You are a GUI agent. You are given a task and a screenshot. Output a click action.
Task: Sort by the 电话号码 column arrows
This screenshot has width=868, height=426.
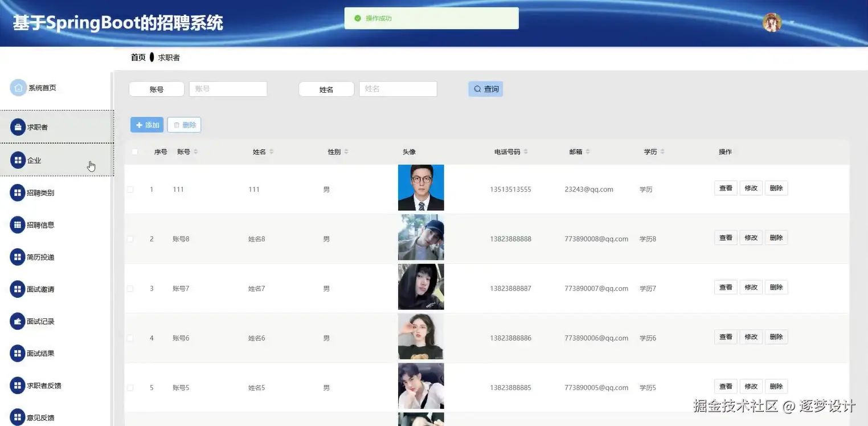(526, 151)
